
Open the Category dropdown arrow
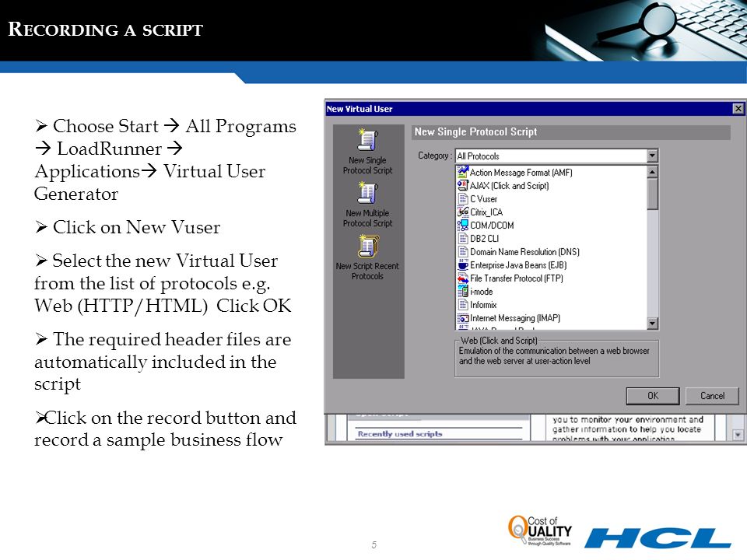coord(652,156)
